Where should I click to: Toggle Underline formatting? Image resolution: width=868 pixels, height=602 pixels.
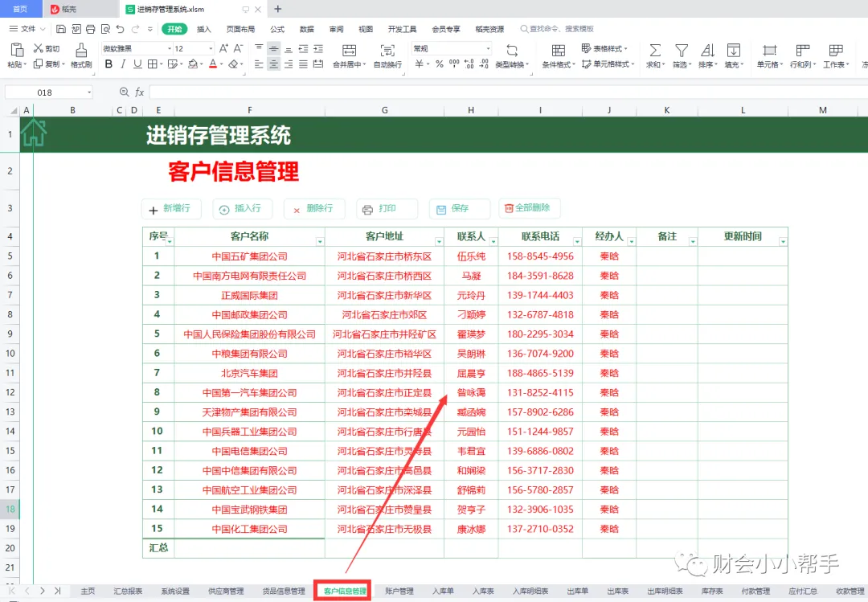(x=137, y=64)
